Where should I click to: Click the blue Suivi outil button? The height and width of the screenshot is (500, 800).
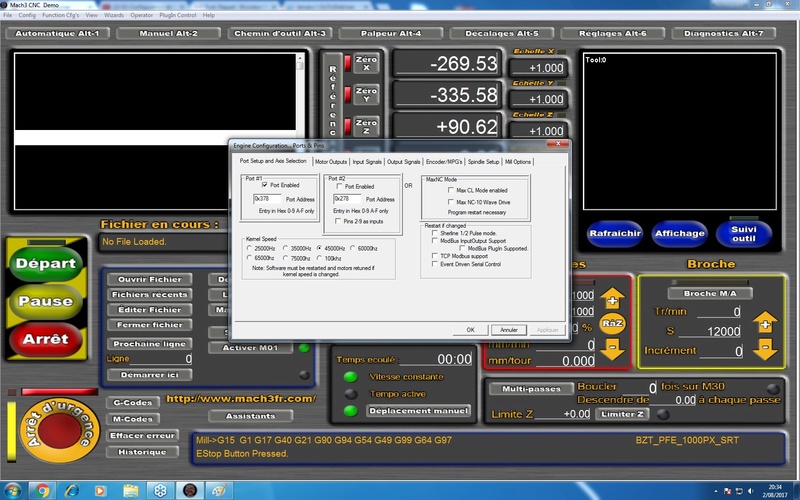tap(744, 233)
